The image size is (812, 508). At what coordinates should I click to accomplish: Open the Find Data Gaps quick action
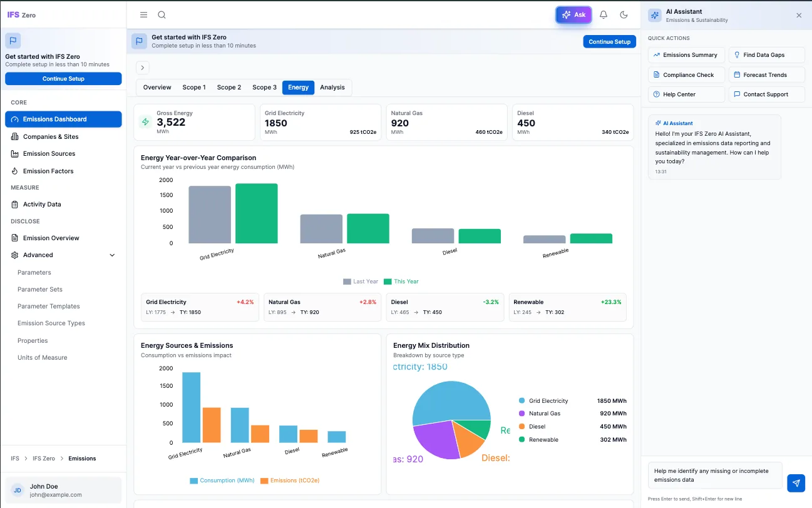pyautogui.click(x=767, y=54)
